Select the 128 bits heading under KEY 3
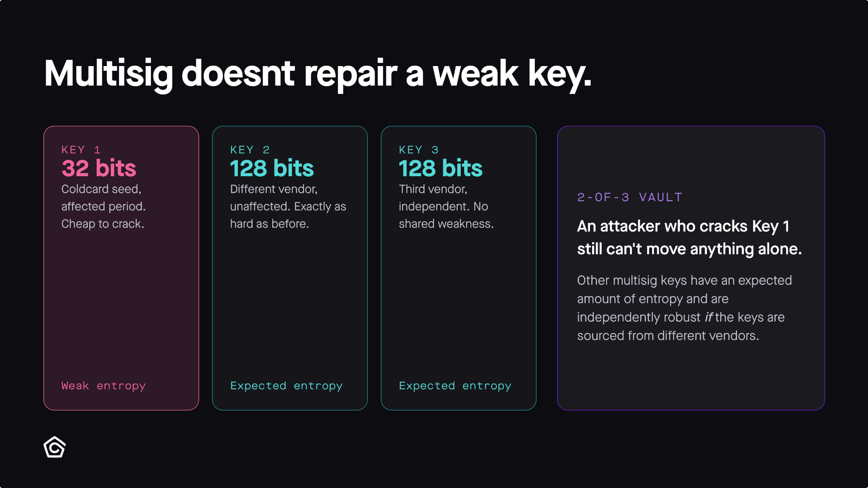Screen dimensions: 868x488 pyautogui.click(x=440, y=168)
